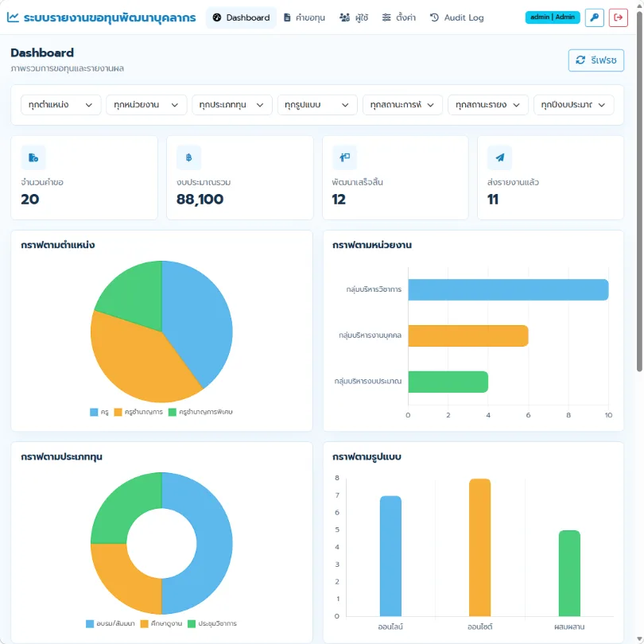Click the signpost icon on พัฒนาเสร็จสิ้น card
This screenshot has height=644, width=644.
click(344, 157)
